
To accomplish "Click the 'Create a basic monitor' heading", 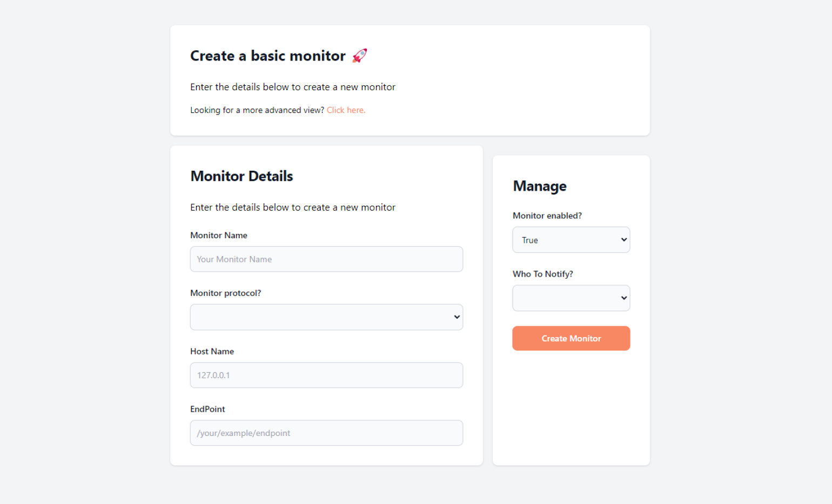I will tap(267, 56).
